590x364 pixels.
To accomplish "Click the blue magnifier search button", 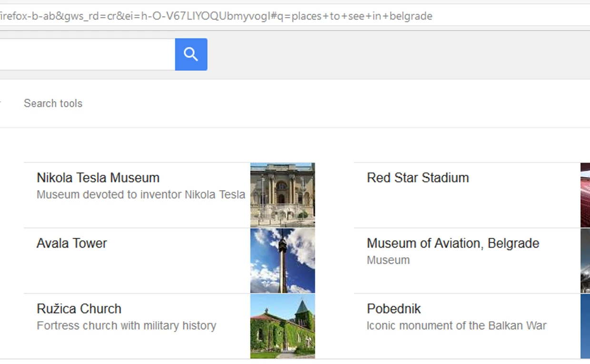I will 191,54.
